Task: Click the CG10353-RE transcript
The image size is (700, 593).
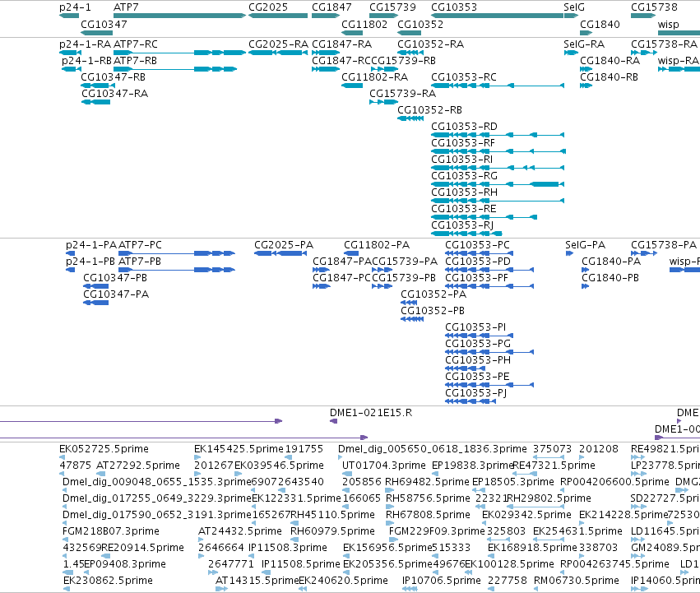Action: click(x=484, y=217)
